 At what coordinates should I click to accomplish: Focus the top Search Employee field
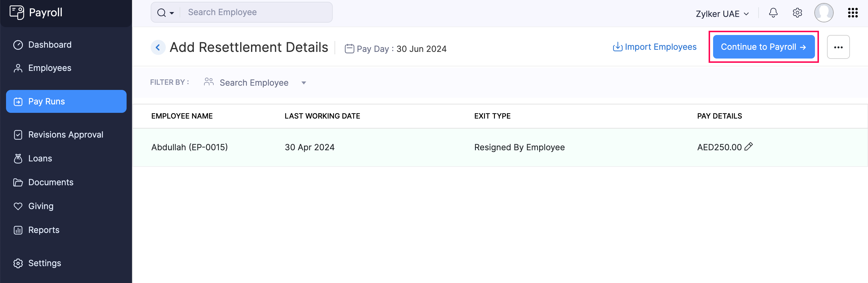256,12
